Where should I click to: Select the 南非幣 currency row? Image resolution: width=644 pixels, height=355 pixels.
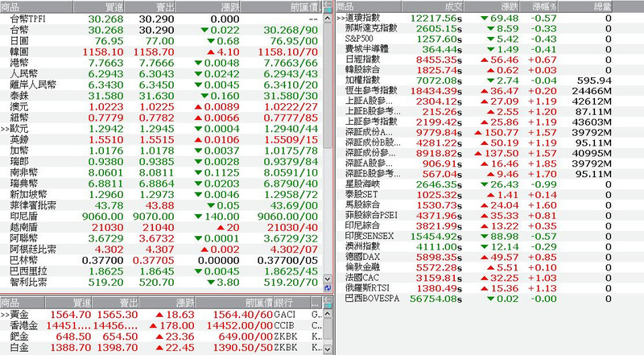pyautogui.click(x=160, y=172)
